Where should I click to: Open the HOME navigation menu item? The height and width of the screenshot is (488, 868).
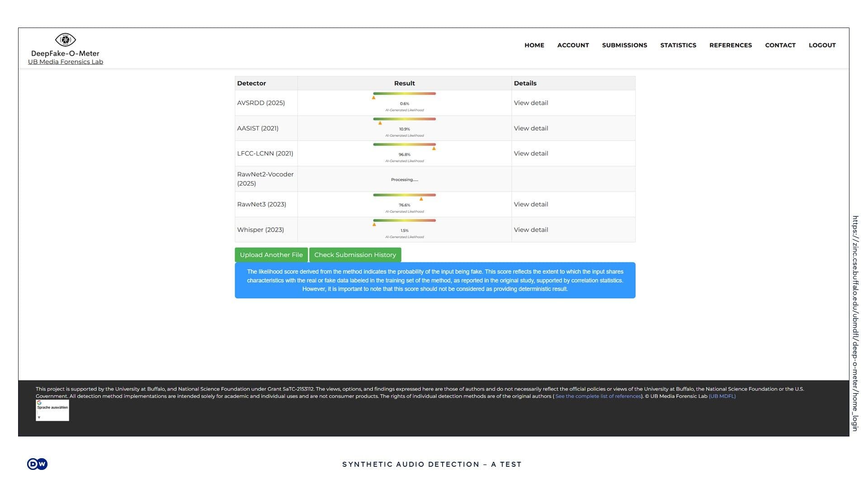(534, 45)
